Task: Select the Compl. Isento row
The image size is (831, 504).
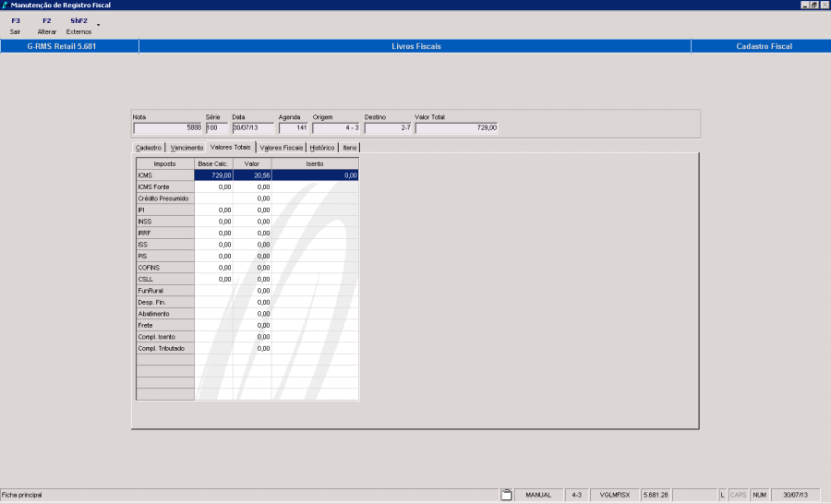Action: click(165, 337)
